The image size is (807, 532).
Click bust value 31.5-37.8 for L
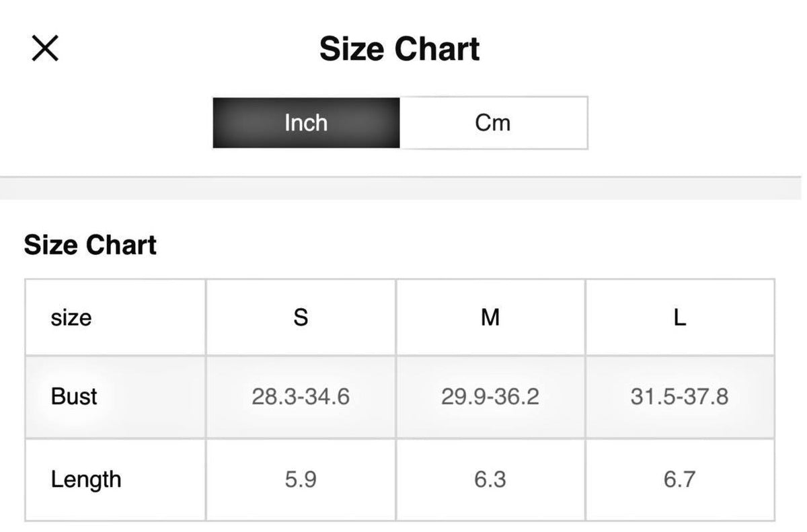(679, 396)
